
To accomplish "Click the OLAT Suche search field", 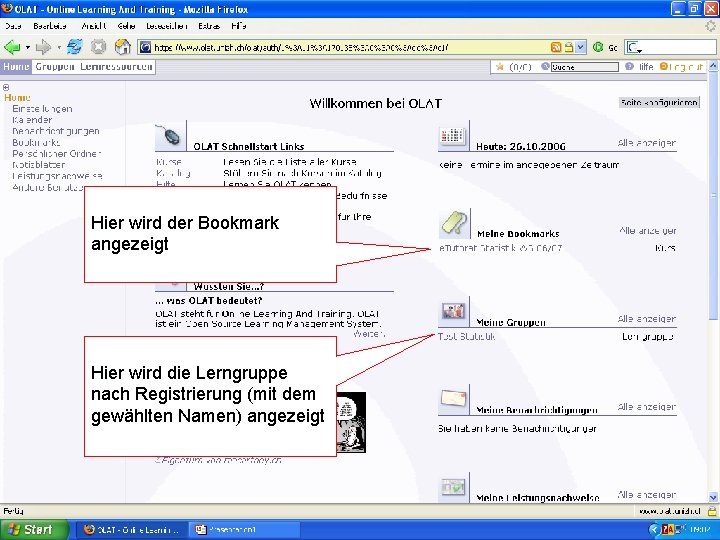I will tap(585, 67).
